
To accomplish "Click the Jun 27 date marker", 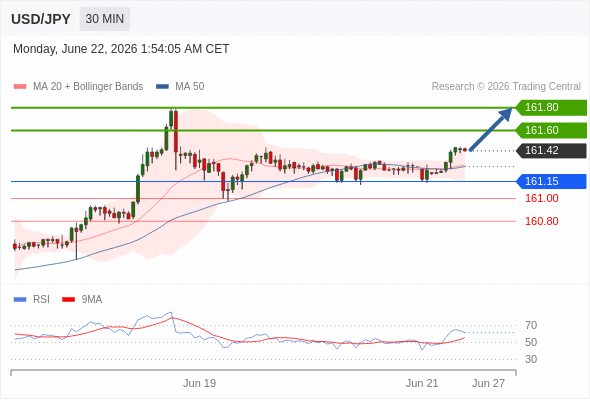I will [488, 383].
